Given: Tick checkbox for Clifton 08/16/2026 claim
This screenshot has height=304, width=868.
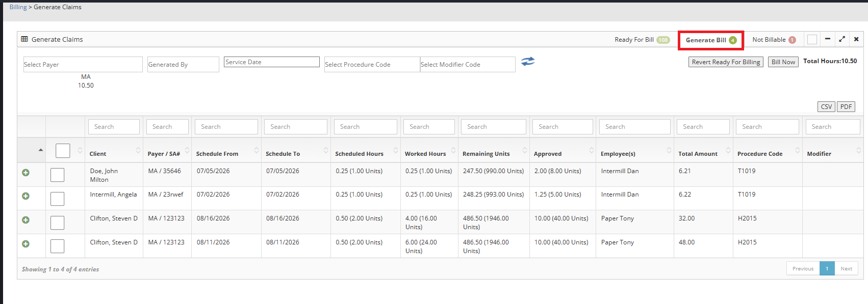Looking at the screenshot, I should click(x=58, y=223).
